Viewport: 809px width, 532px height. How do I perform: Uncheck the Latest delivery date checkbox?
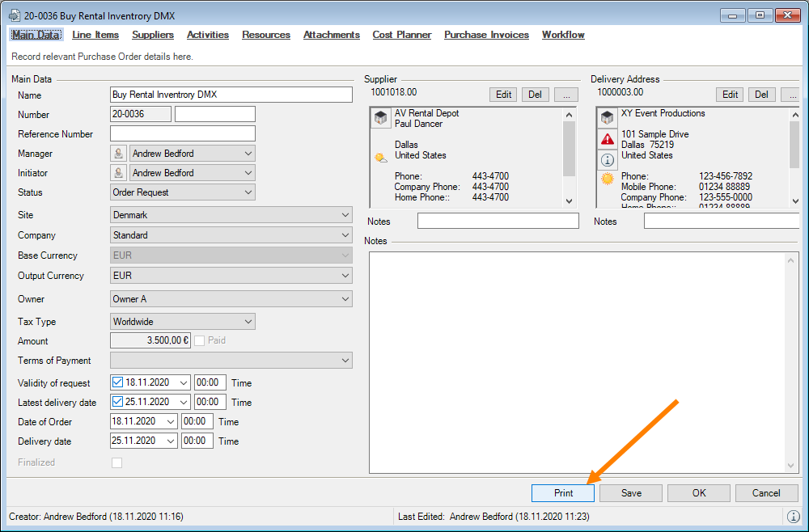(118, 402)
